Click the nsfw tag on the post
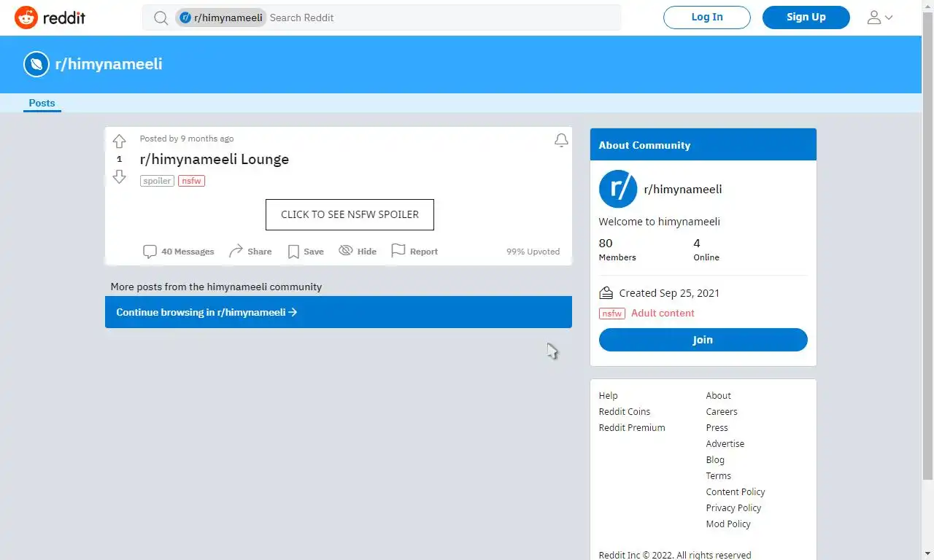 191,181
